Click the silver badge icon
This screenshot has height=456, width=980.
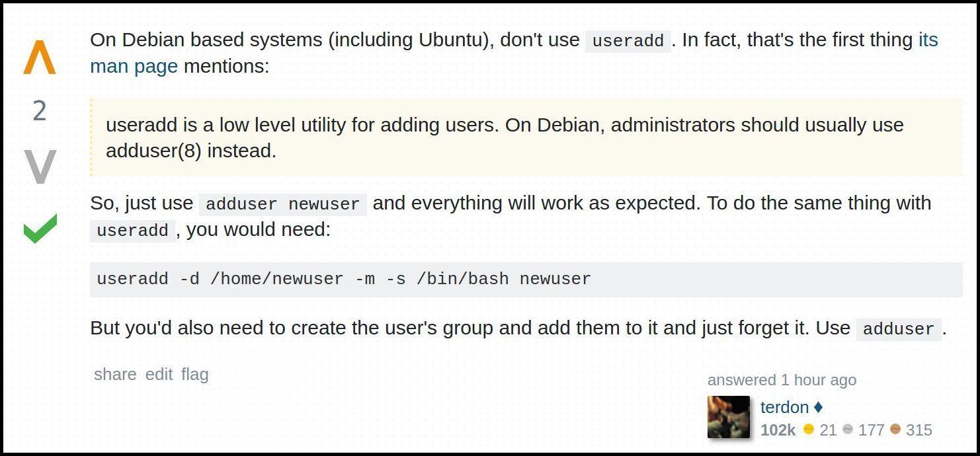coord(848,430)
